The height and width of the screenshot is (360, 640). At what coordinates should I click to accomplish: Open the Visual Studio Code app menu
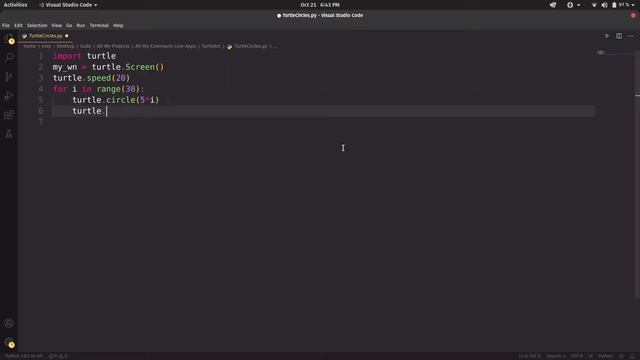pos(68,5)
